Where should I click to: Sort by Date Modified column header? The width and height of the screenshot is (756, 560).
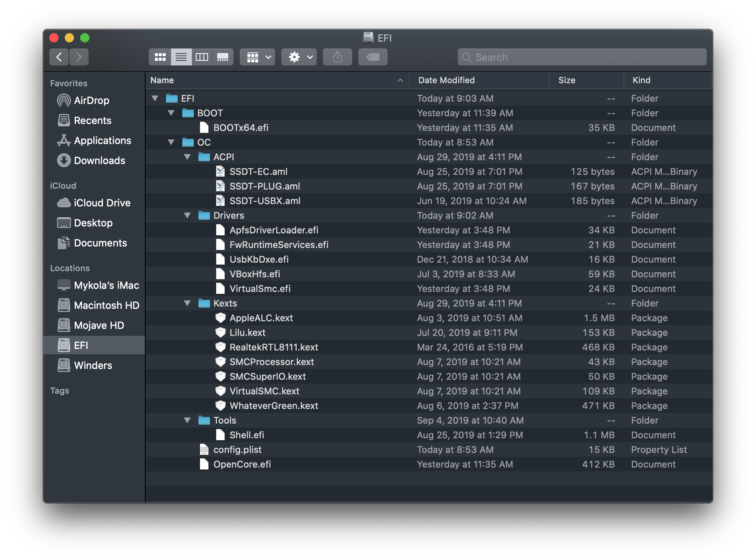479,80
